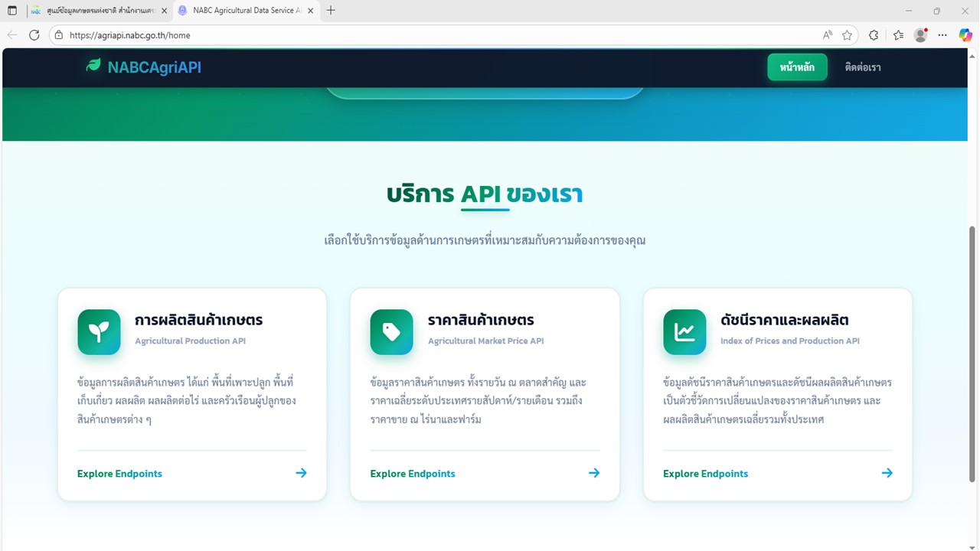Open the browser settings ellipsis menu
980x551 pixels.
(942, 35)
